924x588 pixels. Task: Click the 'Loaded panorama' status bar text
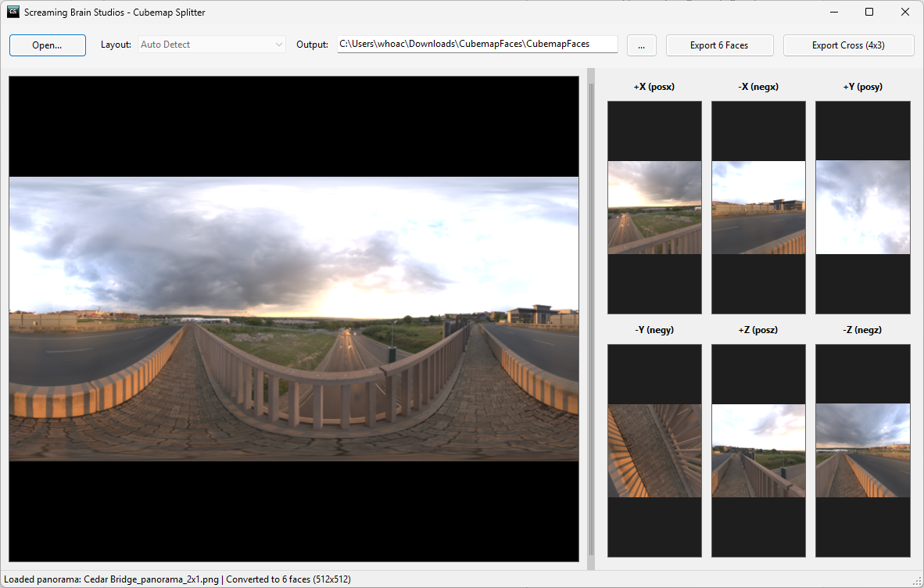177,579
